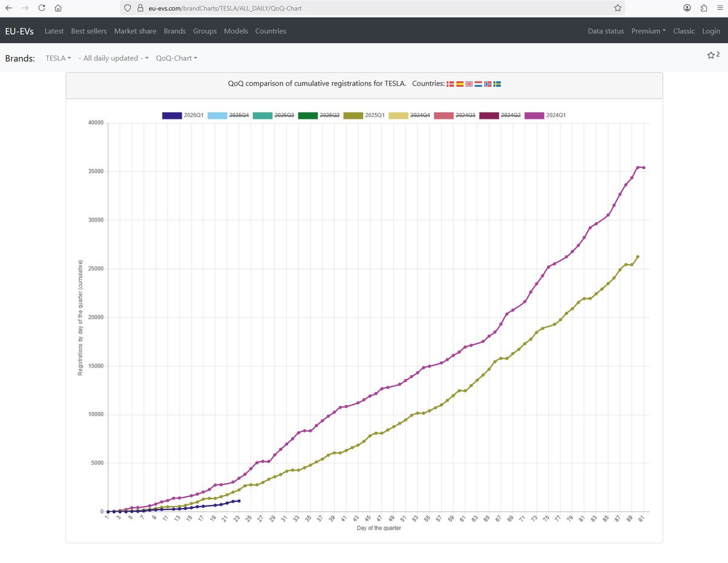Open the All daily updated dropdown

[113, 58]
